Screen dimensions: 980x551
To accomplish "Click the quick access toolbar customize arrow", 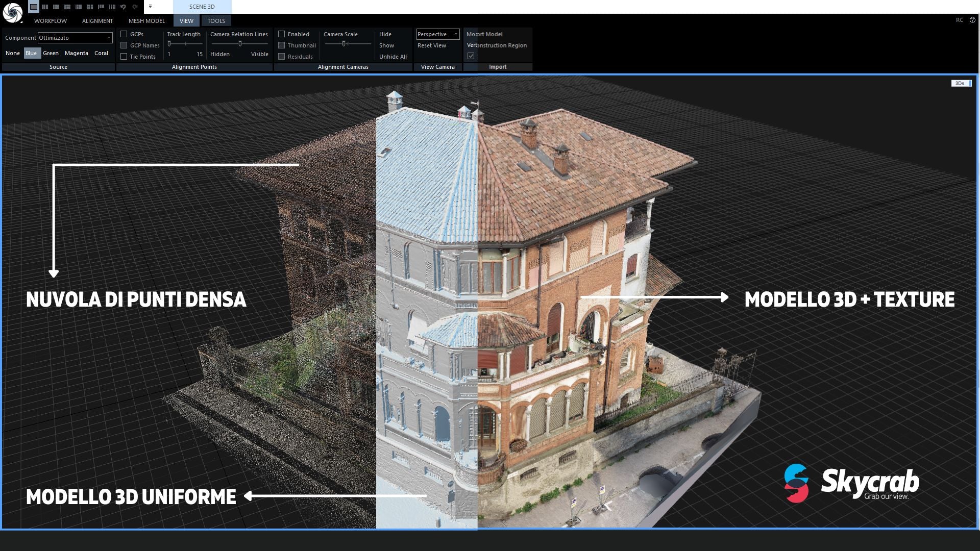I will pos(150,7).
